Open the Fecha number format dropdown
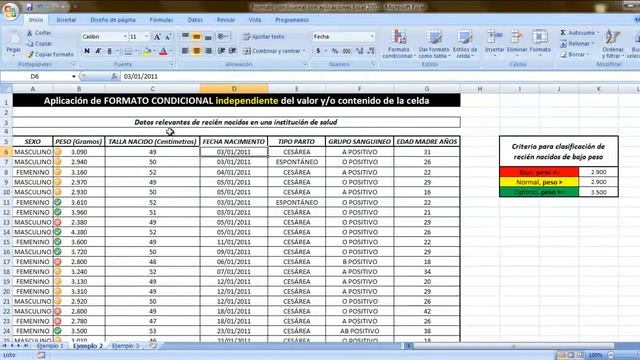This screenshot has width=640, height=360. tap(372, 37)
